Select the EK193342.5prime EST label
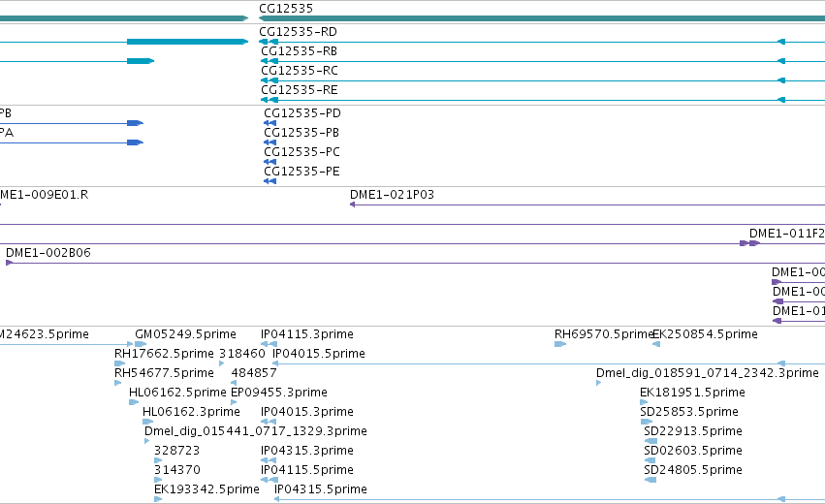825x504 pixels. 206,489
